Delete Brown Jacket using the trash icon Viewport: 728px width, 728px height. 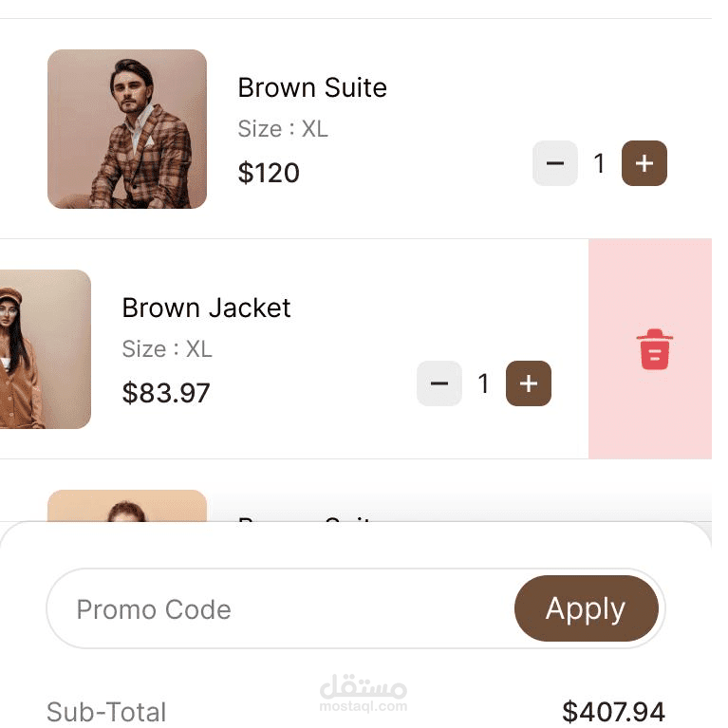pyautogui.click(x=654, y=349)
